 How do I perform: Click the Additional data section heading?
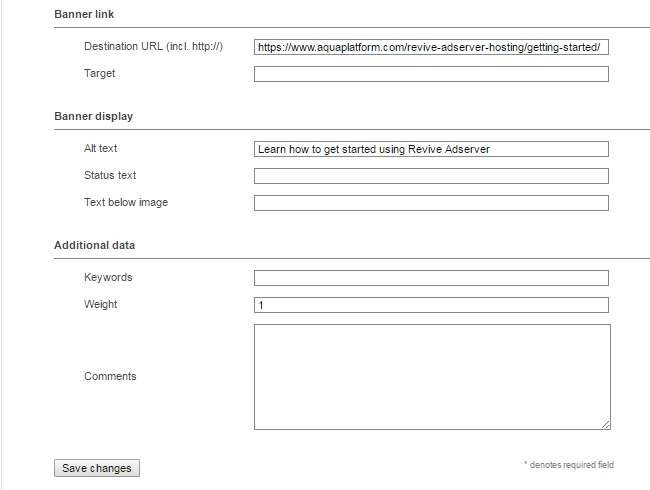[x=95, y=245]
